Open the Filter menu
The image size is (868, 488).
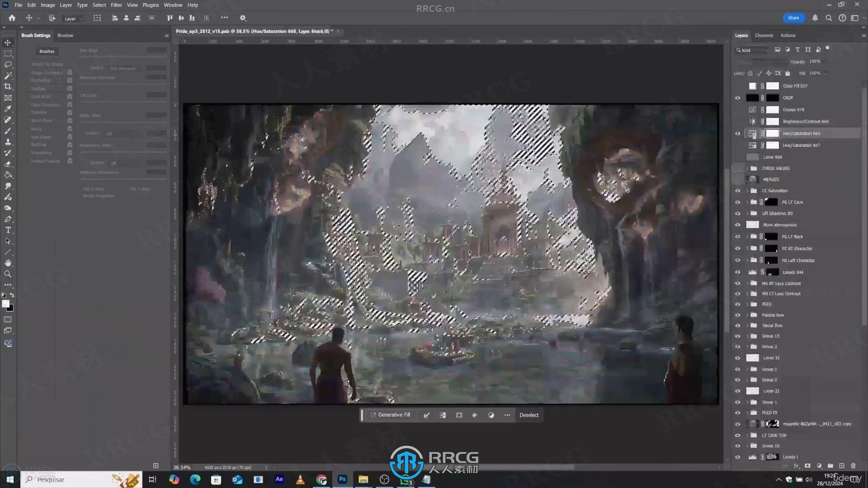(116, 5)
